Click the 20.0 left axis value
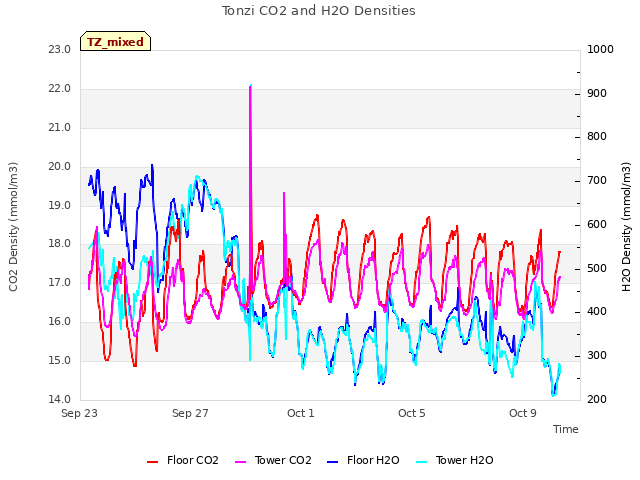The height and width of the screenshot is (480, 640). coord(60,167)
